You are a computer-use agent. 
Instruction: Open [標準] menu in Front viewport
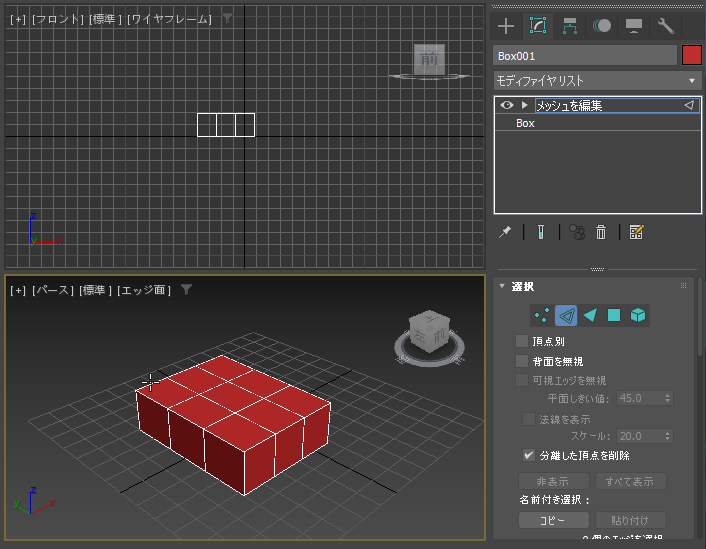tap(105, 19)
